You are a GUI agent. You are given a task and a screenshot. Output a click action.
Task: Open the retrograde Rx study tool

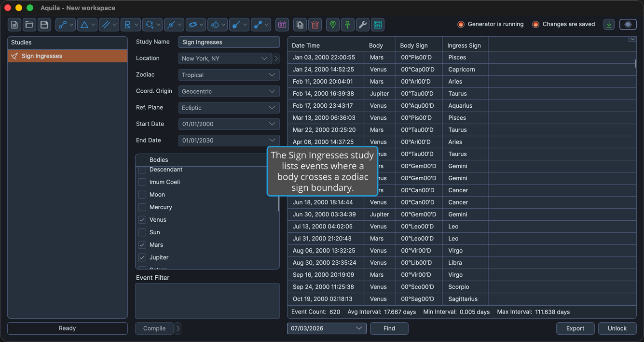pos(131,25)
